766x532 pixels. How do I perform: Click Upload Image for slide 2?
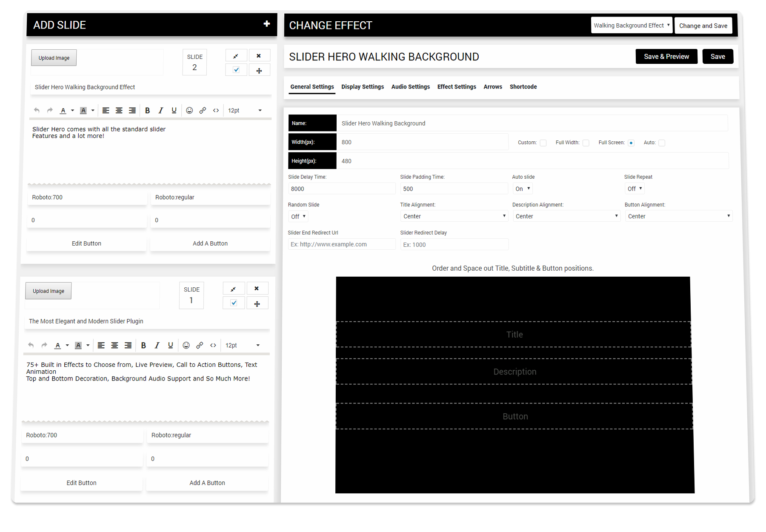54,58
